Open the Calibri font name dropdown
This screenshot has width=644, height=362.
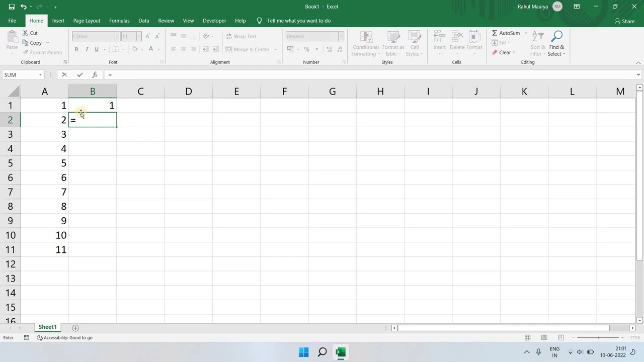(x=117, y=36)
